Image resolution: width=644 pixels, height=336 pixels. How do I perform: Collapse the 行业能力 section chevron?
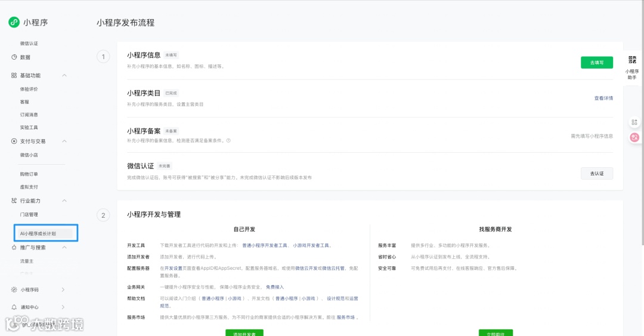64,201
